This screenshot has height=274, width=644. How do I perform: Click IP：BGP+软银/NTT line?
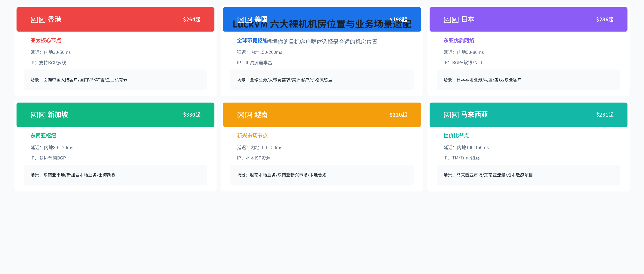pyautogui.click(x=463, y=63)
